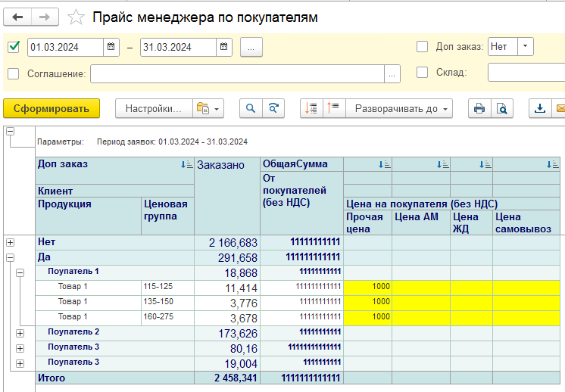Collapse the Поупатель 1 group
The width and height of the screenshot is (565, 392).
(x=20, y=273)
